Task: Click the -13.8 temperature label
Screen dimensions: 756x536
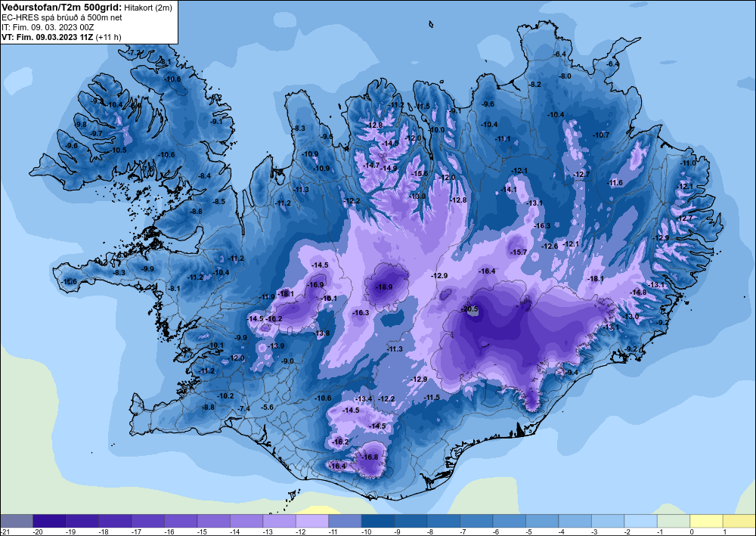Action: 322,333
